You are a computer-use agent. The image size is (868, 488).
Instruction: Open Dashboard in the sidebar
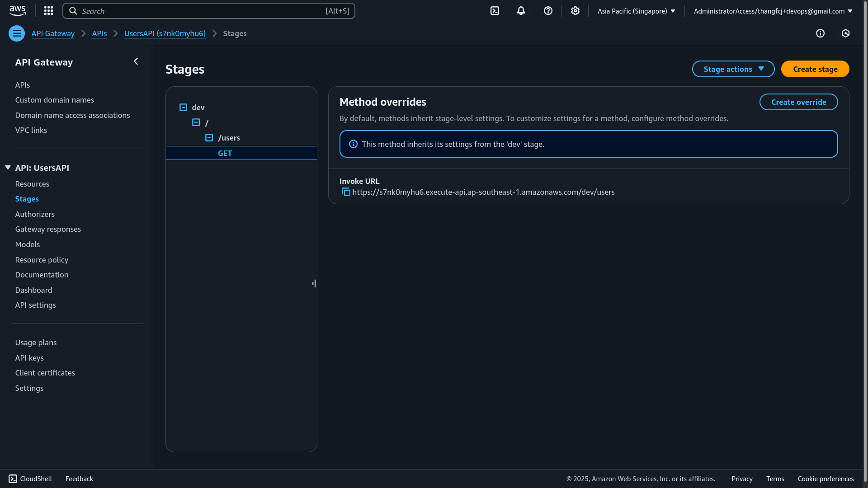tap(33, 290)
